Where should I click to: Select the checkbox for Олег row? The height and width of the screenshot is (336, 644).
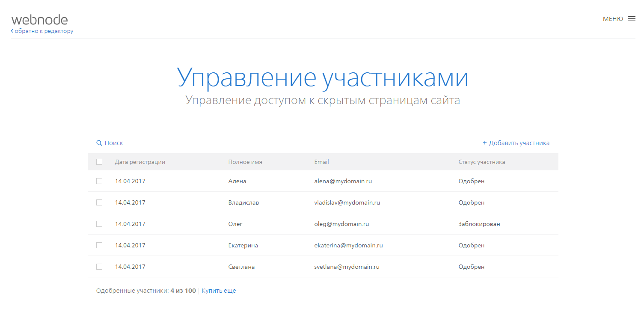pos(99,224)
